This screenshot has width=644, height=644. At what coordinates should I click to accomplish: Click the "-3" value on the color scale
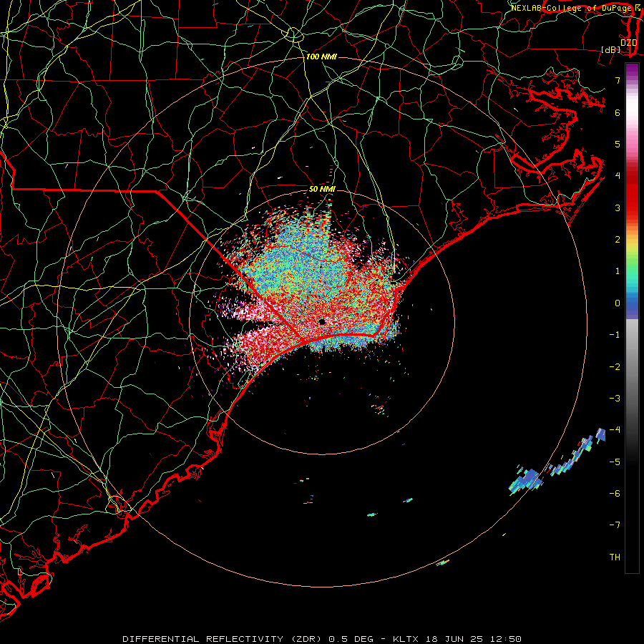pos(615,399)
